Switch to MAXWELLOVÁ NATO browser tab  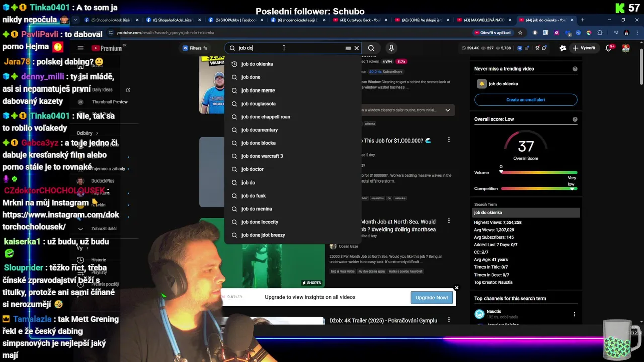point(484,20)
